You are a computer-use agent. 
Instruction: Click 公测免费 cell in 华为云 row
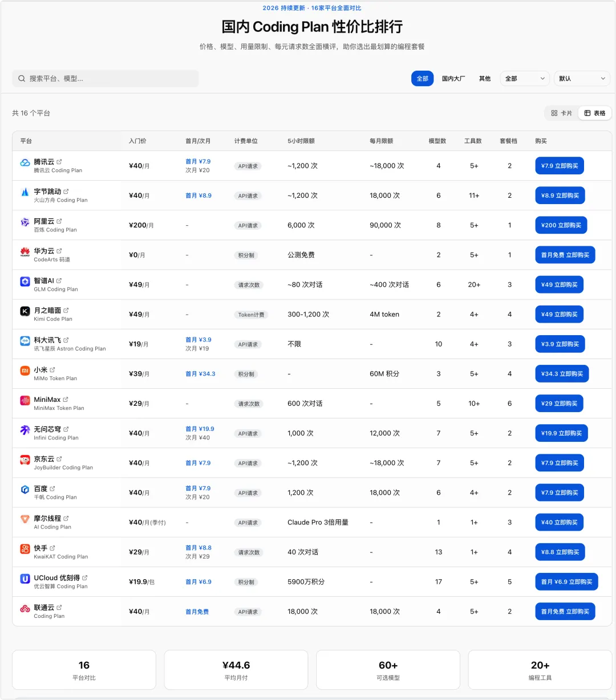coord(301,255)
